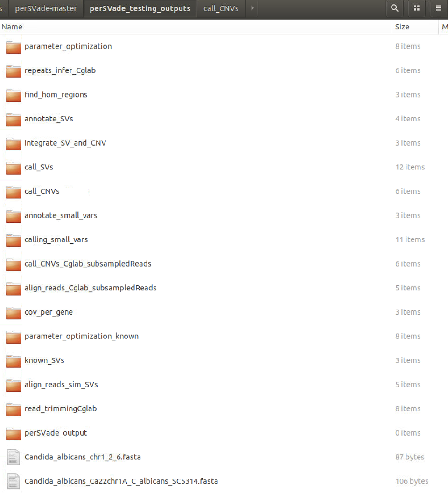448x493 pixels.
Task: Select the calling_small_vars folder row
Action: [224, 239]
